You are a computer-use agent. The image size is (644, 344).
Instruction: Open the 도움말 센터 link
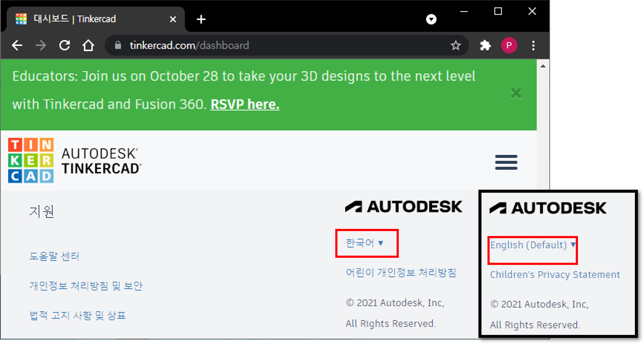(x=54, y=256)
